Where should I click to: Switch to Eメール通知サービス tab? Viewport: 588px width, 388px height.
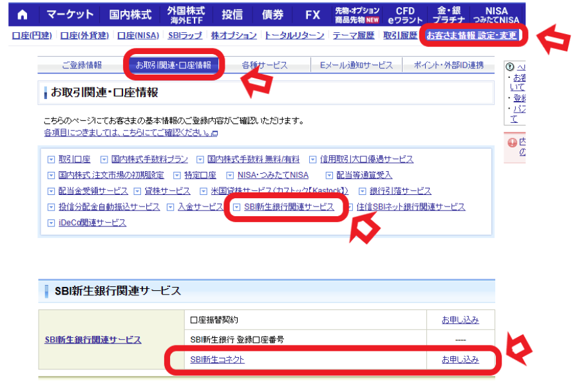356,65
